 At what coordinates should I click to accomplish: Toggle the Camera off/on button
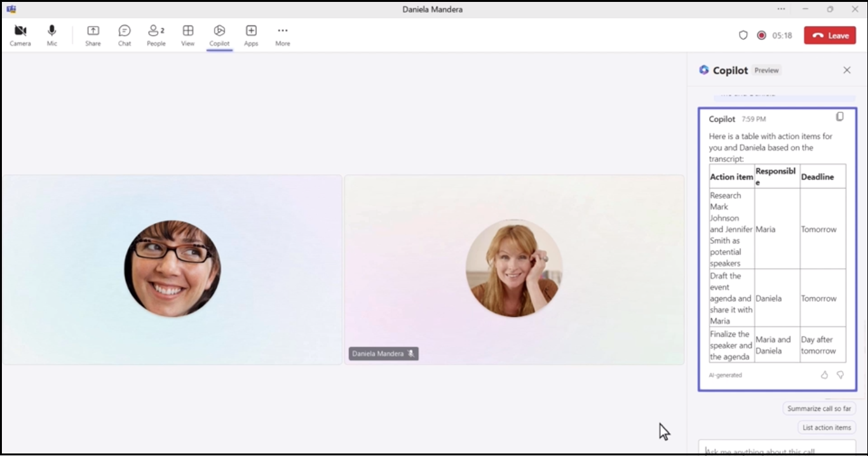point(20,35)
